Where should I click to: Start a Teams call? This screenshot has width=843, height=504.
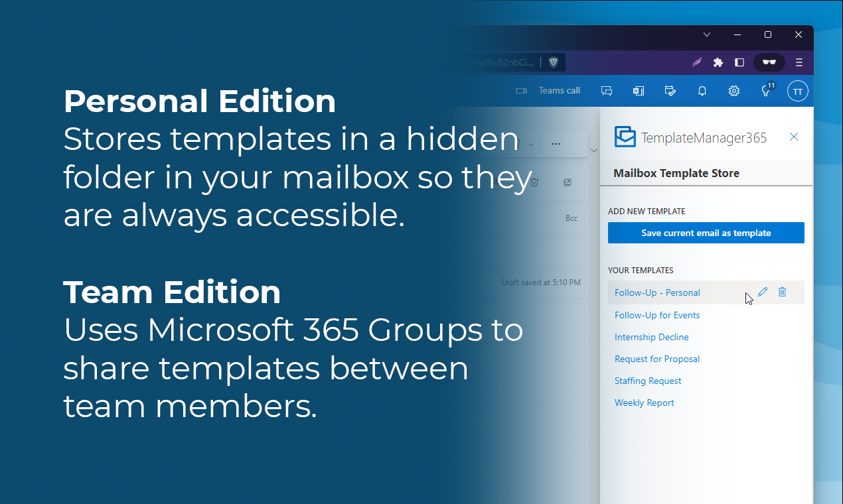tap(548, 91)
